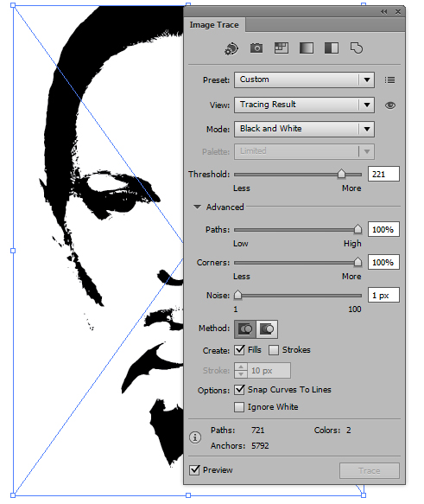424x504 pixels.
Task: Select the Abutting method icon
Action: click(245, 329)
